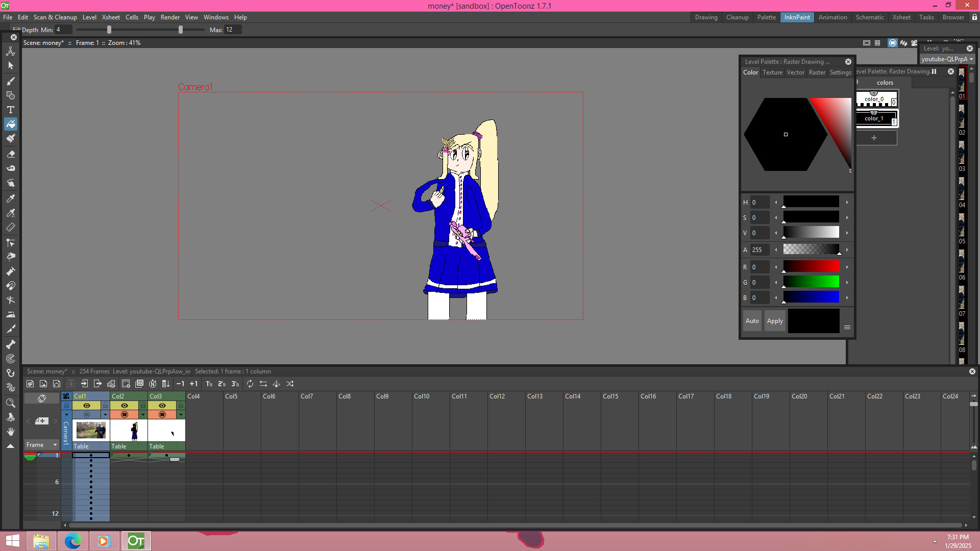Select the Paint Brush tool
Image resolution: width=980 pixels, height=551 pixels.
(x=10, y=138)
